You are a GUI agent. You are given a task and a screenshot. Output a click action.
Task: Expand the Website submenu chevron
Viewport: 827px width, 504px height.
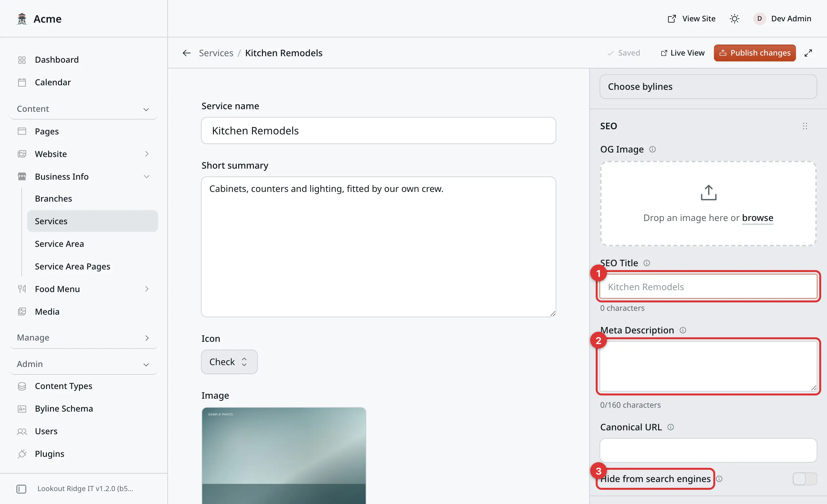pyautogui.click(x=147, y=154)
